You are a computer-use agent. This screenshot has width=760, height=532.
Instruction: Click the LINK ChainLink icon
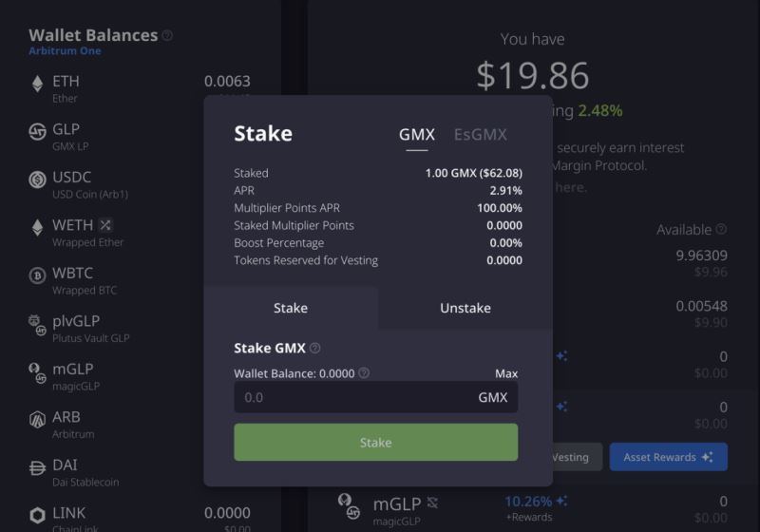pos(37,515)
